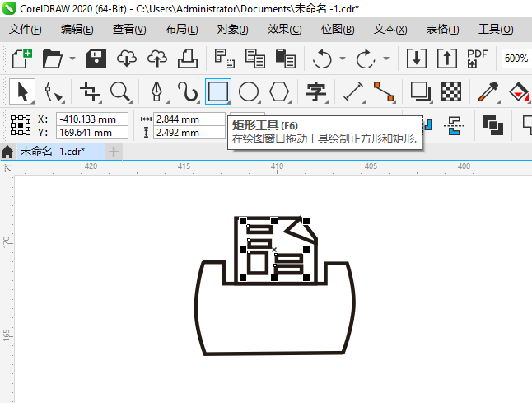This screenshot has width=532, height=403.
Task: Paste from clipboard icon
Action: [x=285, y=59]
